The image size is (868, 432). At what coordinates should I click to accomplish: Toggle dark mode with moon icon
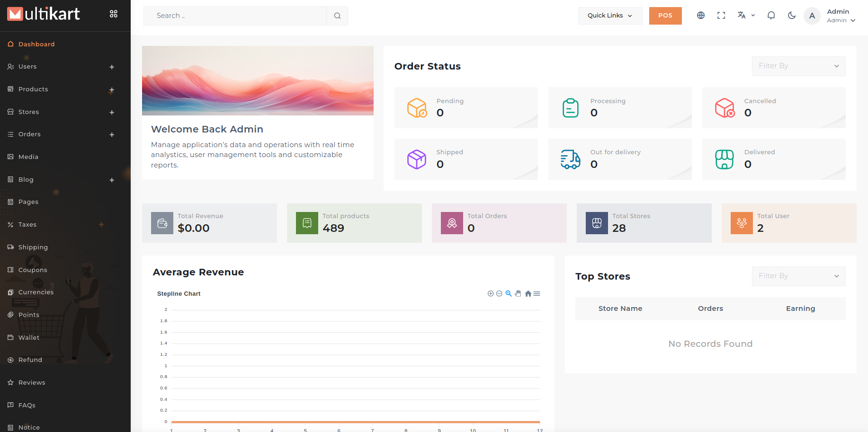791,16
